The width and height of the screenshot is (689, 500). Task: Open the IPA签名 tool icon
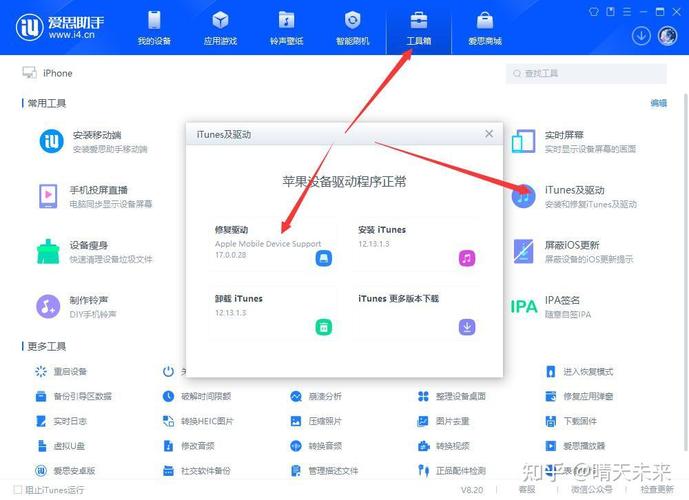pos(523,306)
